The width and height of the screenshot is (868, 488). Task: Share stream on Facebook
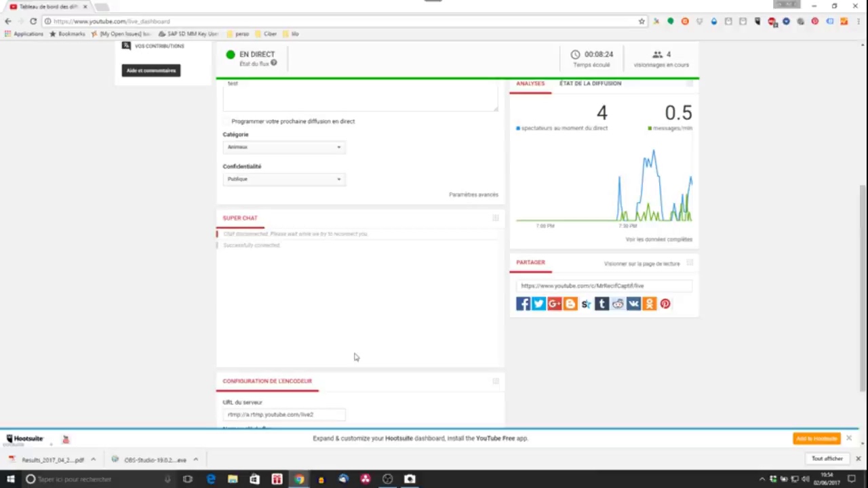tap(523, 304)
